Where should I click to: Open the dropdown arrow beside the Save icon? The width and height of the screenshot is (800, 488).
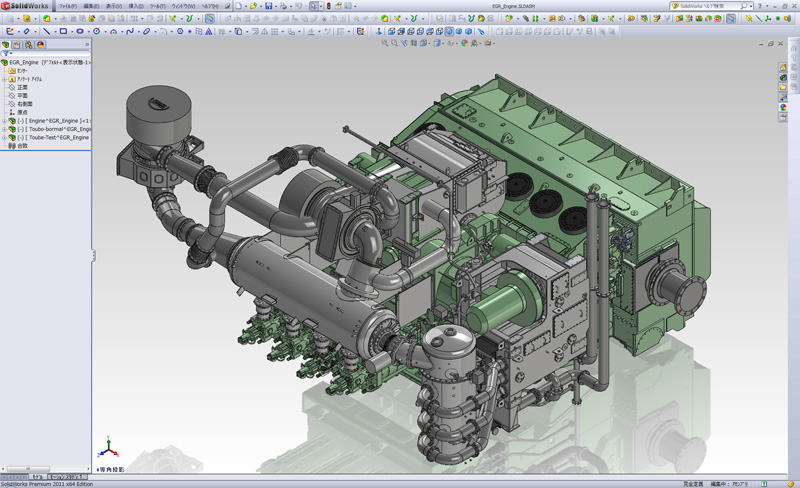pos(277,6)
